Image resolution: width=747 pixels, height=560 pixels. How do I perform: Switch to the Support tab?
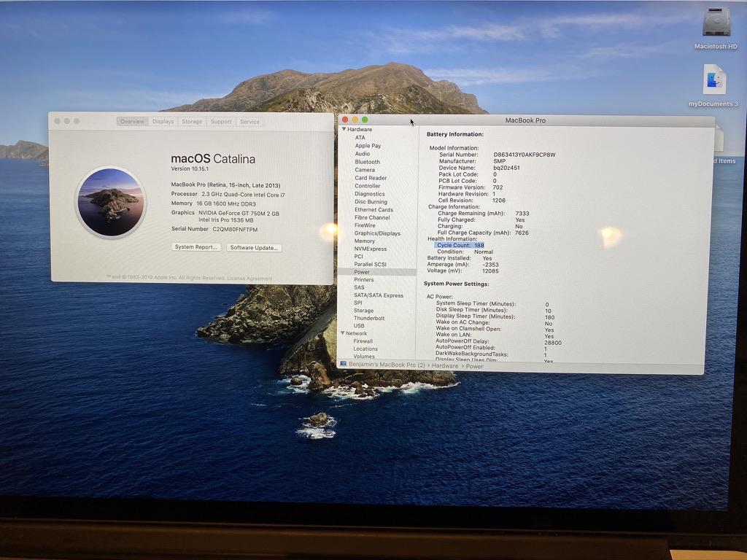tap(221, 122)
